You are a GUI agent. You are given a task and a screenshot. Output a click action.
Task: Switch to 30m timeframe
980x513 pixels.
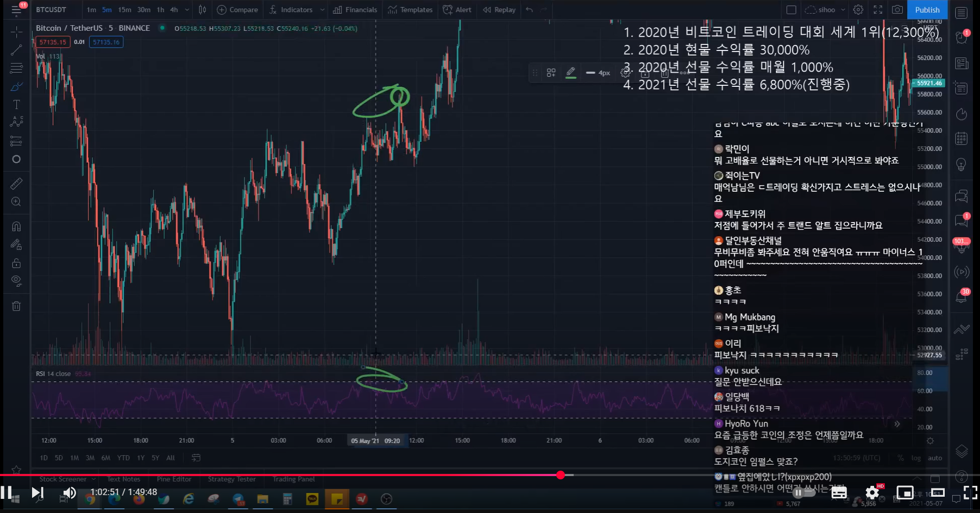(x=144, y=10)
